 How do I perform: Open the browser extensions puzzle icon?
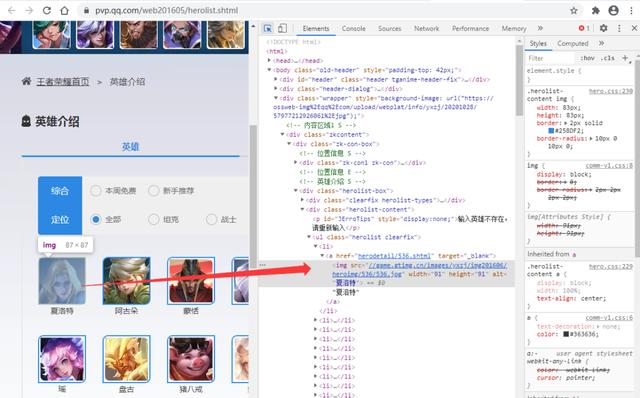[596, 11]
